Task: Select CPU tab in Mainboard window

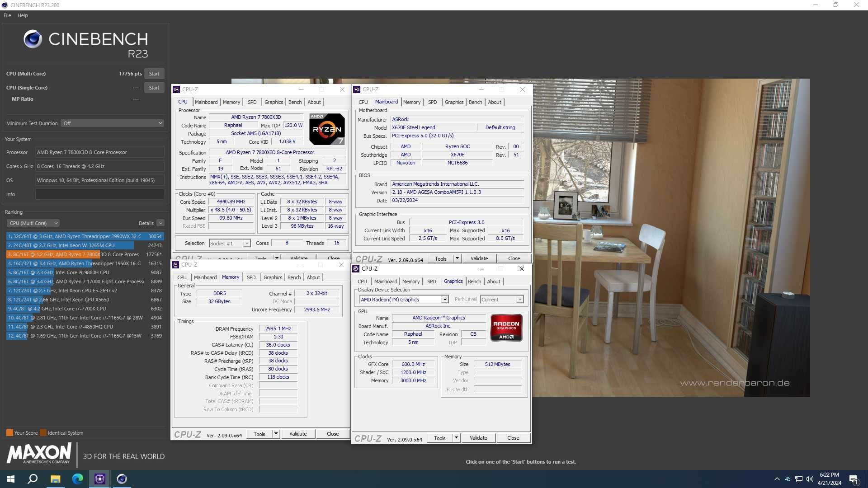Action: tap(363, 102)
